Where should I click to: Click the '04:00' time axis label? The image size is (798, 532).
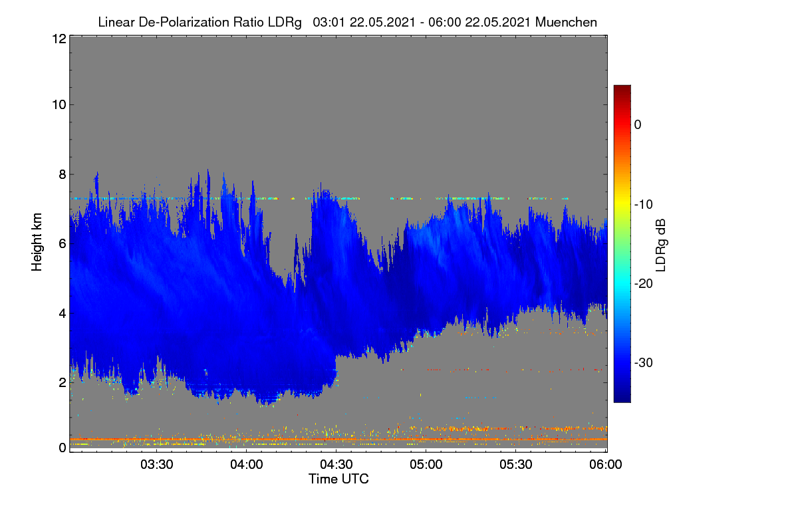pos(246,465)
